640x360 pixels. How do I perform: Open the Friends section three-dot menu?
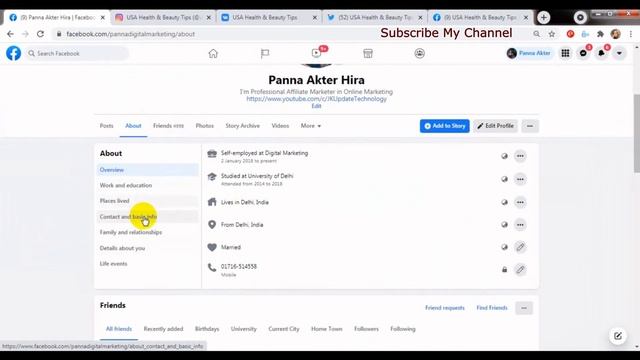pyautogui.click(x=524, y=308)
